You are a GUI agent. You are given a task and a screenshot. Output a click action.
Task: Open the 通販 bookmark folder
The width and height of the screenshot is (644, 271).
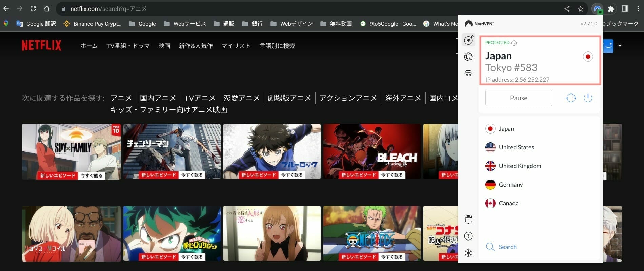(x=224, y=24)
